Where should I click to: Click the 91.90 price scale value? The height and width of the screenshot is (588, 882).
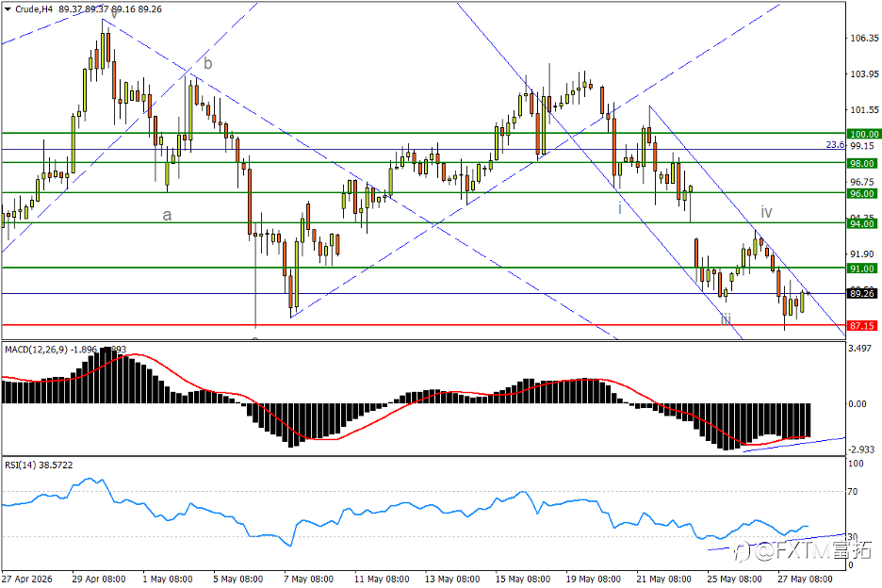coord(864,253)
